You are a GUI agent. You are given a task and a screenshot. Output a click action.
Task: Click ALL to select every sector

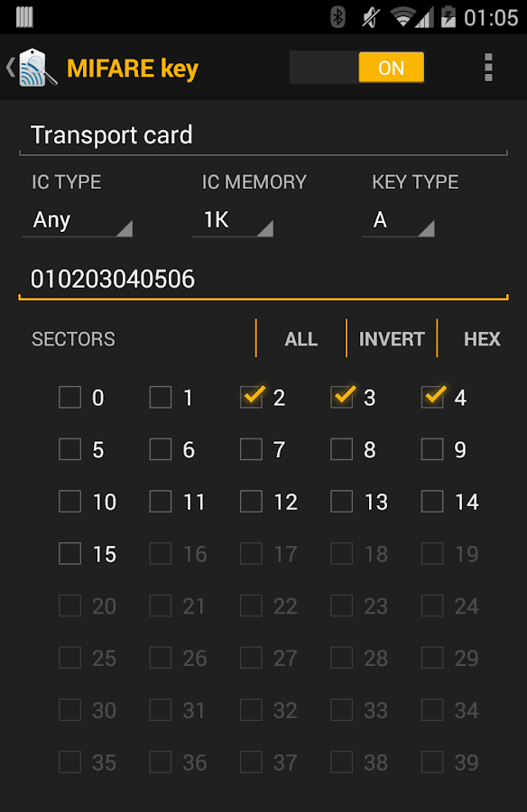pyautogui.click(x=300, y=338)
